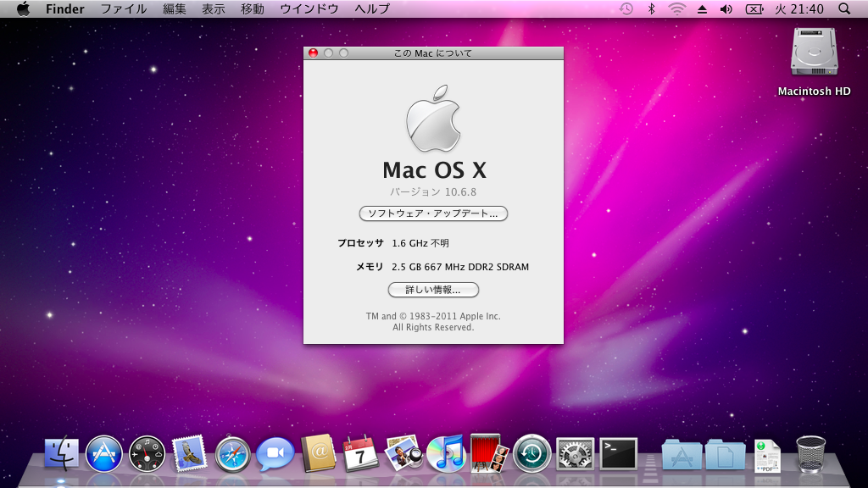Screen dimensions: 868x488
Task: Open the Wi-Fi status menu
Action: pyautogui.click(x=677, y=8)
